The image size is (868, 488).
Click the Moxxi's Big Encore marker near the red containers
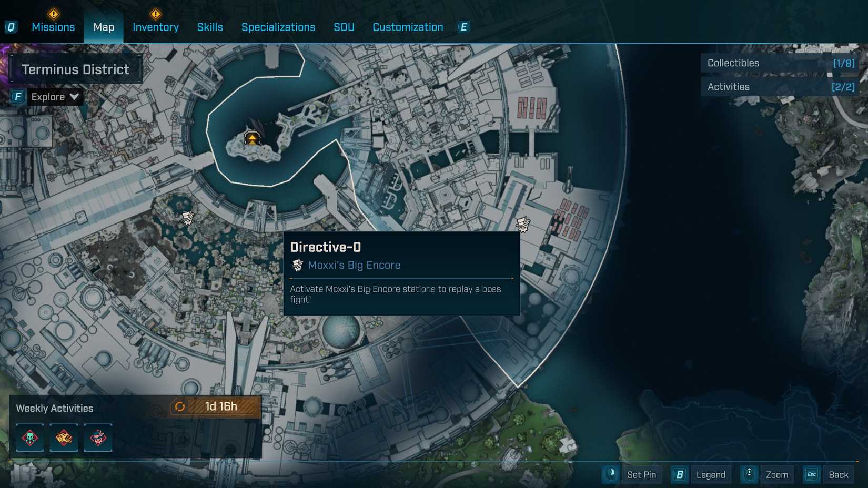tap(522, 224)
